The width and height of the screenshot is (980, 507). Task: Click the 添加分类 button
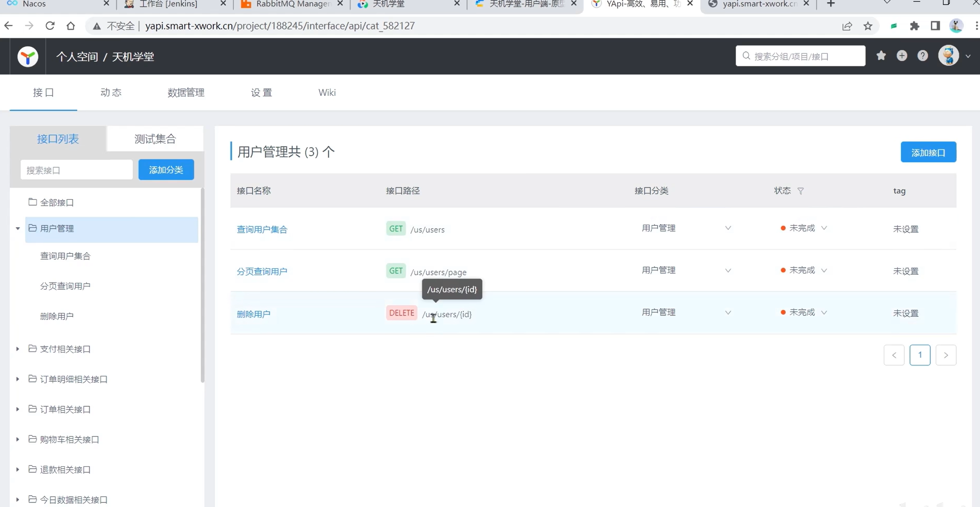[x=166, y=170]
